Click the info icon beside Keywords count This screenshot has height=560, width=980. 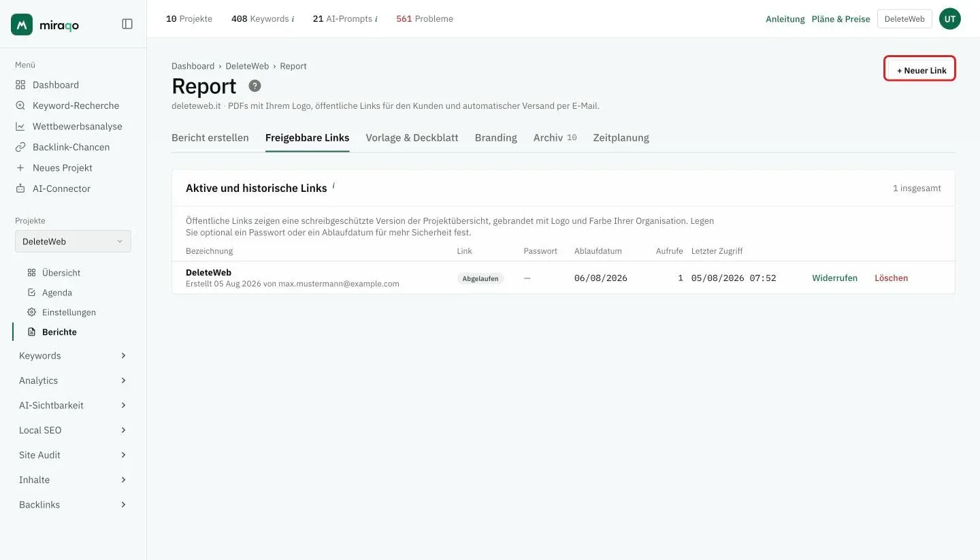(x=293, y=19)
